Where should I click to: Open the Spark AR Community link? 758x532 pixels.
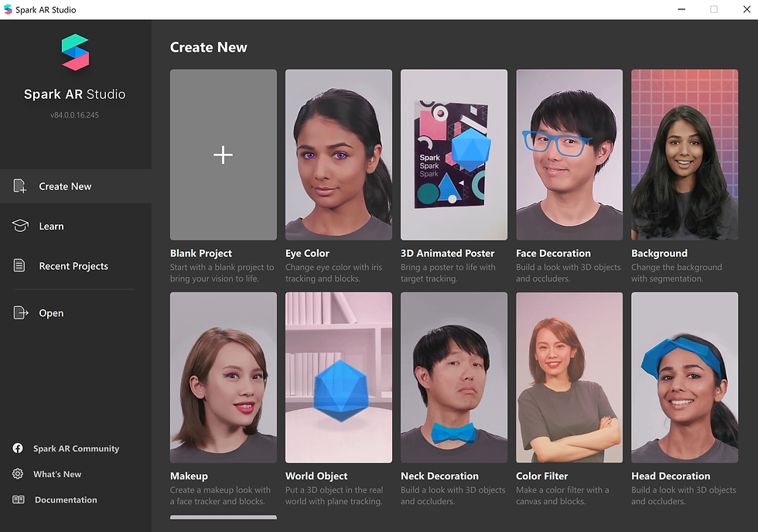[76, 448]
